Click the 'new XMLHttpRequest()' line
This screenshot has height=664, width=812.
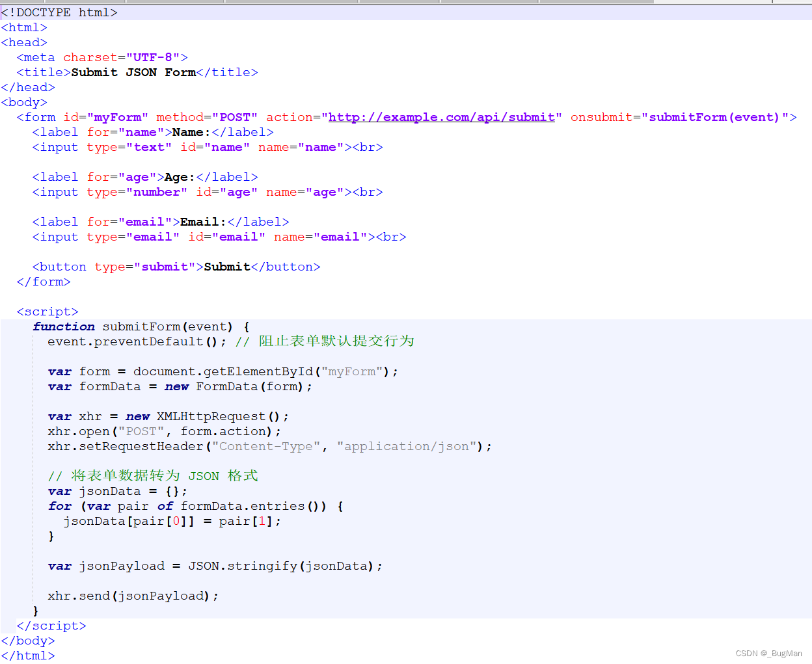pos(169,416)
